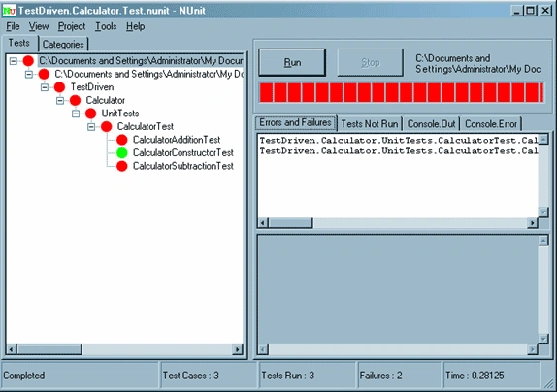Click red circle of top root project node
Screen dimensions: 557x392
[28, 61]
